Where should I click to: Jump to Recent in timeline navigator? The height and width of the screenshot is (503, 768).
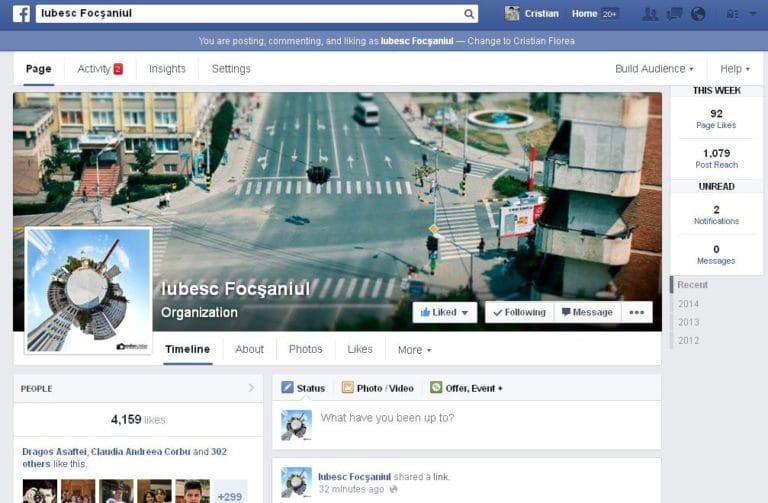(692, 285)
